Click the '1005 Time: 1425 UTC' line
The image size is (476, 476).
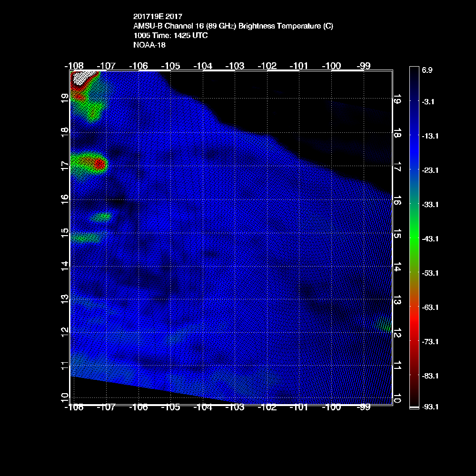point(170,36)
